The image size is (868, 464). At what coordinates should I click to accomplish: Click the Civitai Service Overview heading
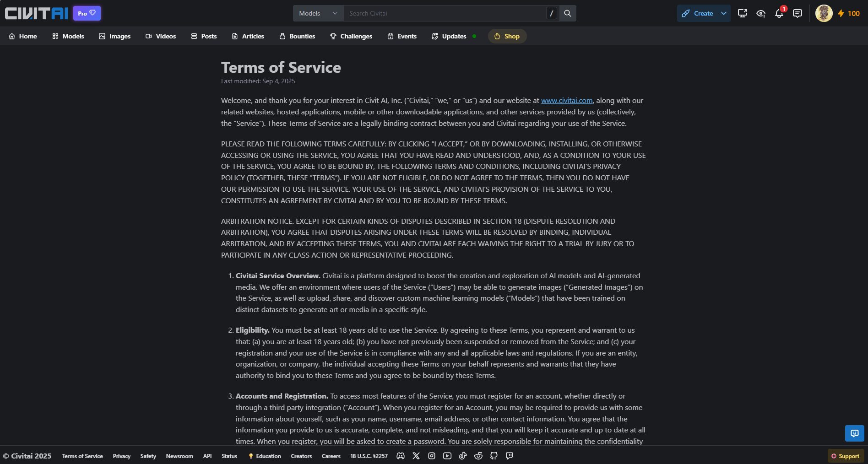tap(278, 275)
